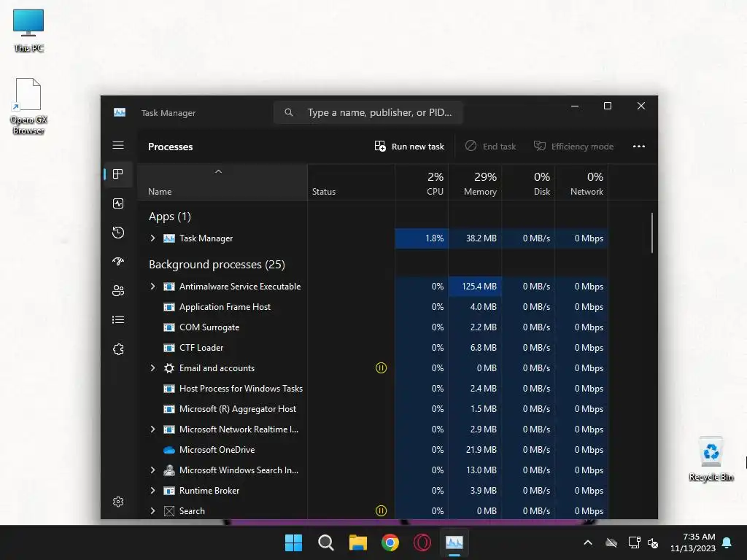Open Windows Search from the taskbar
Screen dimensions: 747x560
326,542
